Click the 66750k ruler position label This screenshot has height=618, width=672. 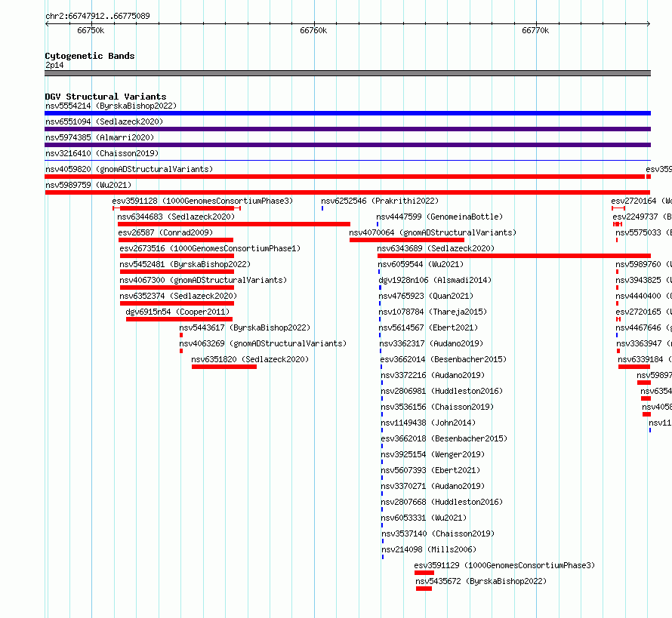pyautogui.click(x=91, y=30)
